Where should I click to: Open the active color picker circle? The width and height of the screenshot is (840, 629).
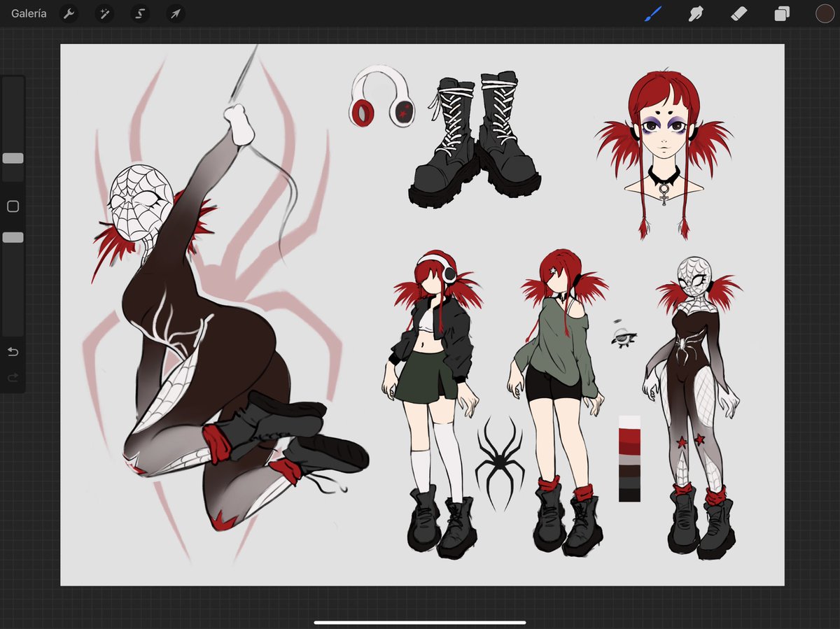point(824,13)
